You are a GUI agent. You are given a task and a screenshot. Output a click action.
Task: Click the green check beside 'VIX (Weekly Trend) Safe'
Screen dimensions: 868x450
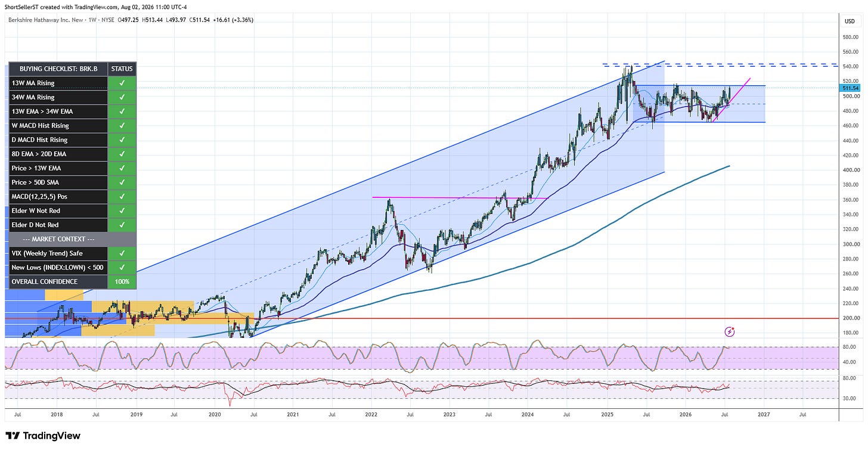point(122,253)
